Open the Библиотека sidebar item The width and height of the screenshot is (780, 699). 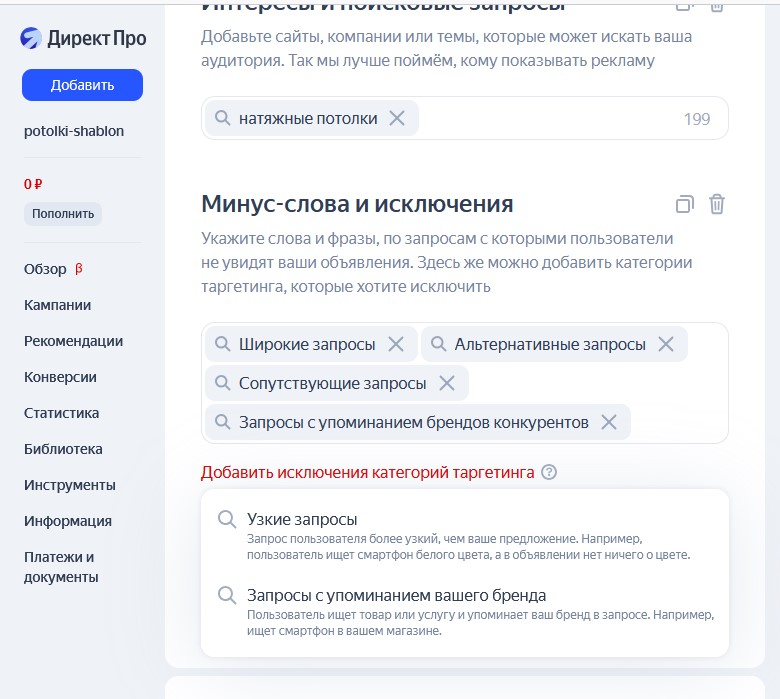click(63, 449)
